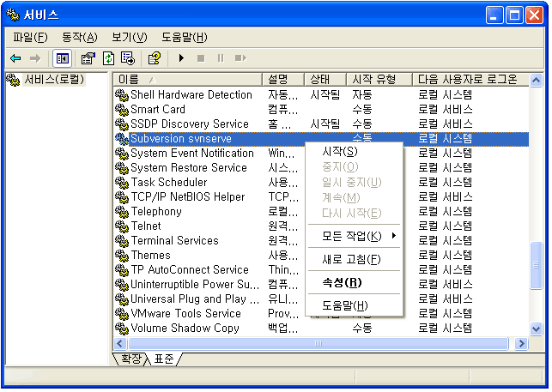Expand the 모든 작업(K) submenu
The image size is (552, 392).
(354, 236)
